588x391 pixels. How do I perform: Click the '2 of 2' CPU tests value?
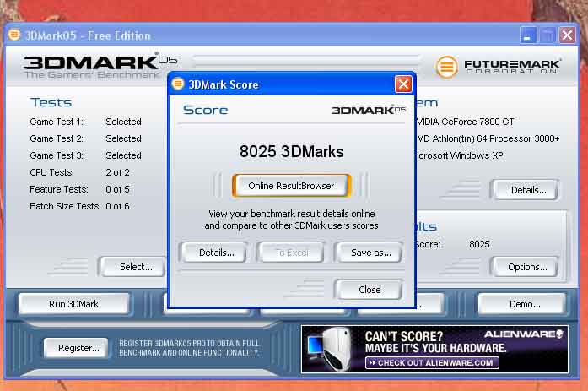tap(118, 172)
